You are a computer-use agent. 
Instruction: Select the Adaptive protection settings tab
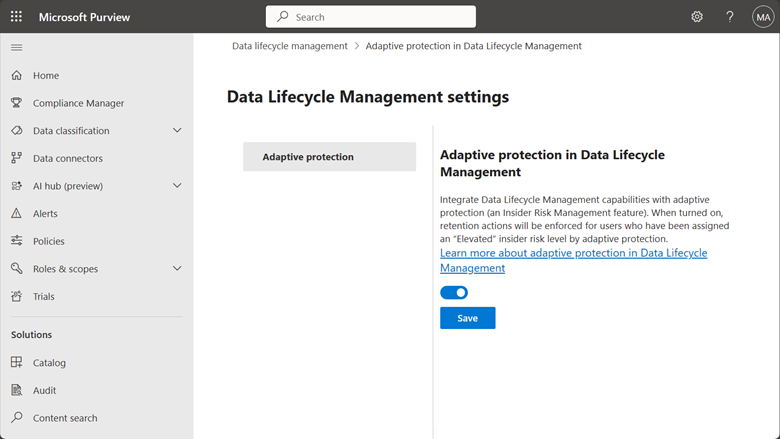329,157
